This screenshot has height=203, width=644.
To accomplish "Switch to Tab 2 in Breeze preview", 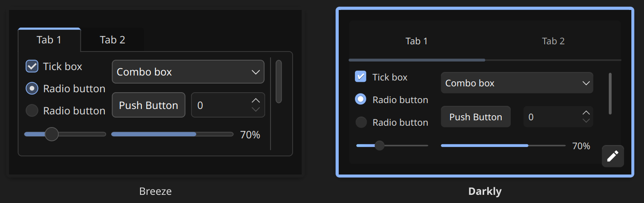I will [112, 40].
